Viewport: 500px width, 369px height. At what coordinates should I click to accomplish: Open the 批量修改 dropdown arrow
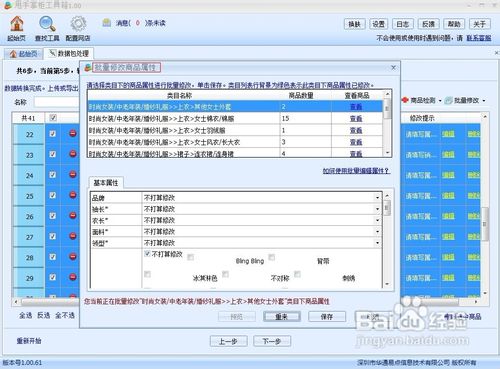[x=484, y=101]
